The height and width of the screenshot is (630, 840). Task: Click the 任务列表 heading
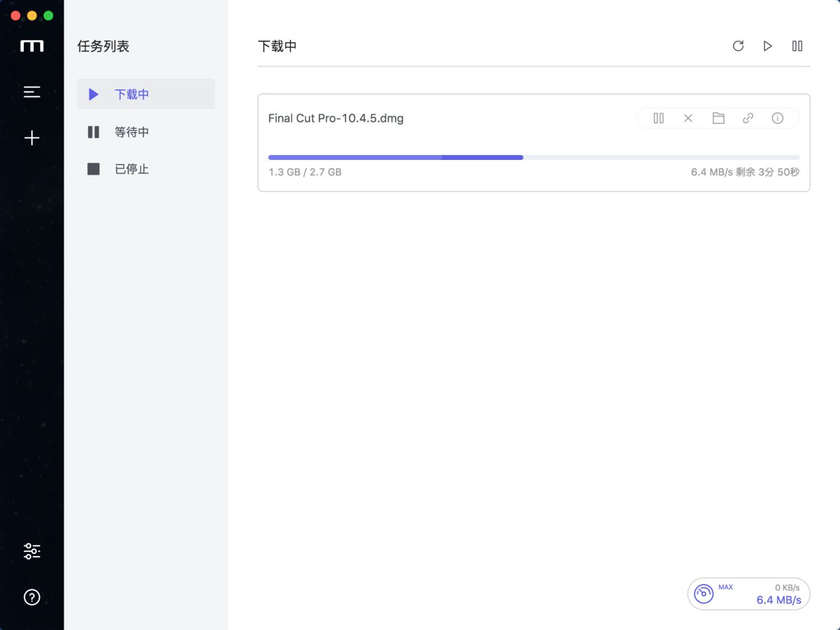pyautogui.click(x=104, y=46)
